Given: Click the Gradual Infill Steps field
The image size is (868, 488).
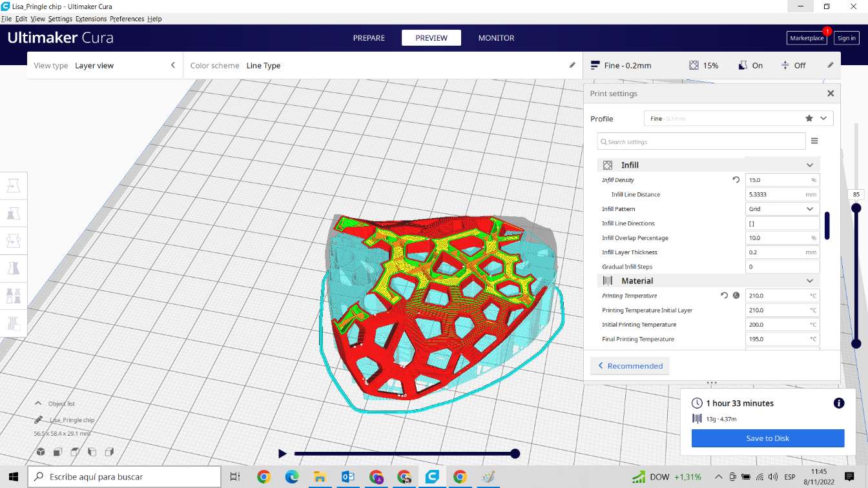Looking at the screenshot, I should tap(782, 267).
